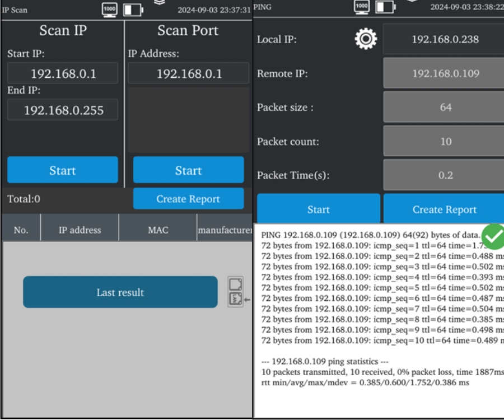
Task: Start the port scan
Action: (x=188, y=170)
